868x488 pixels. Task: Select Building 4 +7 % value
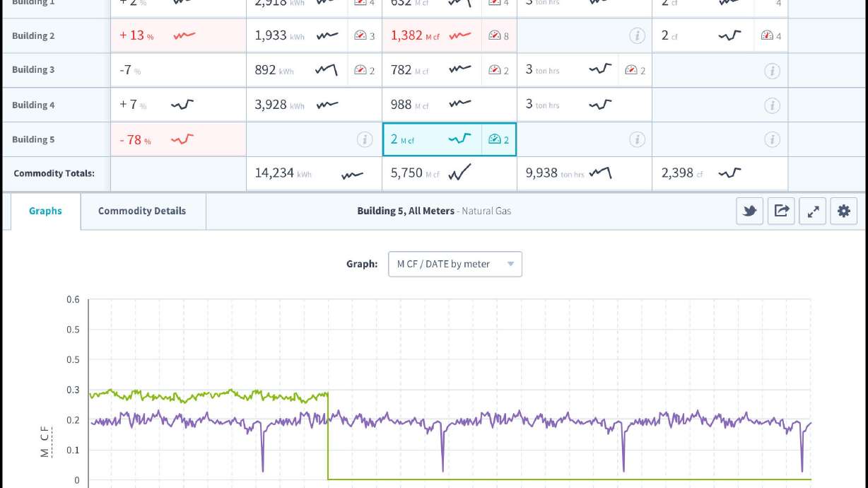pos(133,105)
